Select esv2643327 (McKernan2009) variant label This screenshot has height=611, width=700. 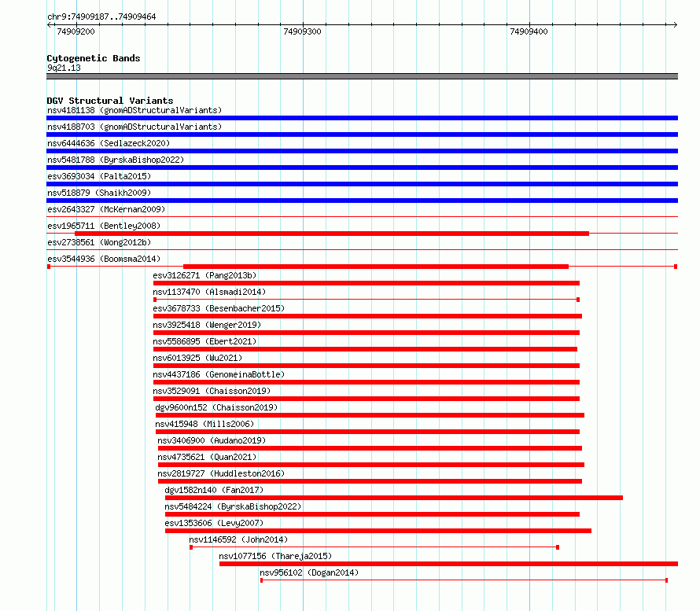106,209
